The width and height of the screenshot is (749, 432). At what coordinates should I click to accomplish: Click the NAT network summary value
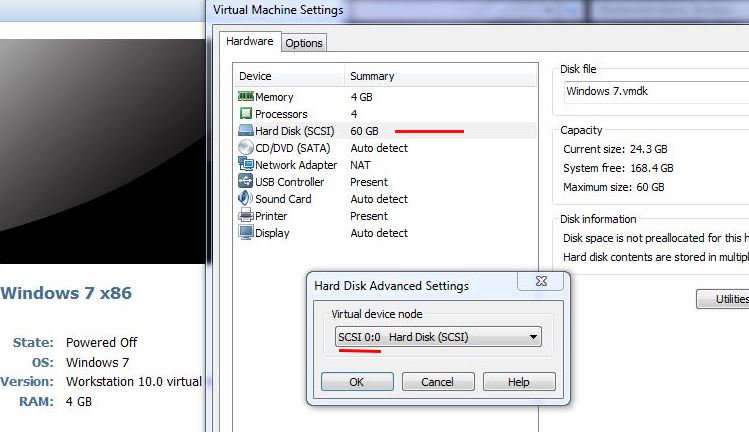click(360, 165)
